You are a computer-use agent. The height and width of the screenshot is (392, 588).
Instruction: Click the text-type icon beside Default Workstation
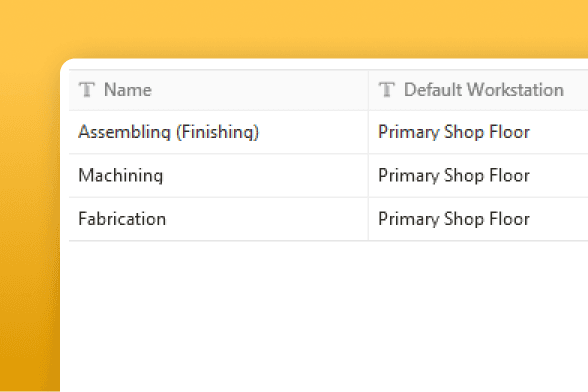coord(387,90)
